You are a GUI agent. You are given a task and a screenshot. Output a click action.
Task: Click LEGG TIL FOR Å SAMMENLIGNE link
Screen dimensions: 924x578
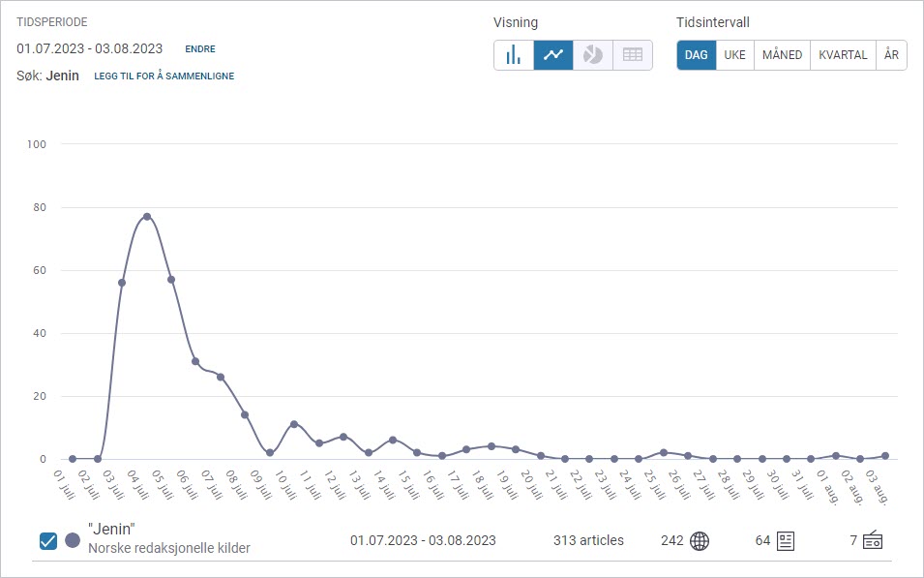click(164, 76)
